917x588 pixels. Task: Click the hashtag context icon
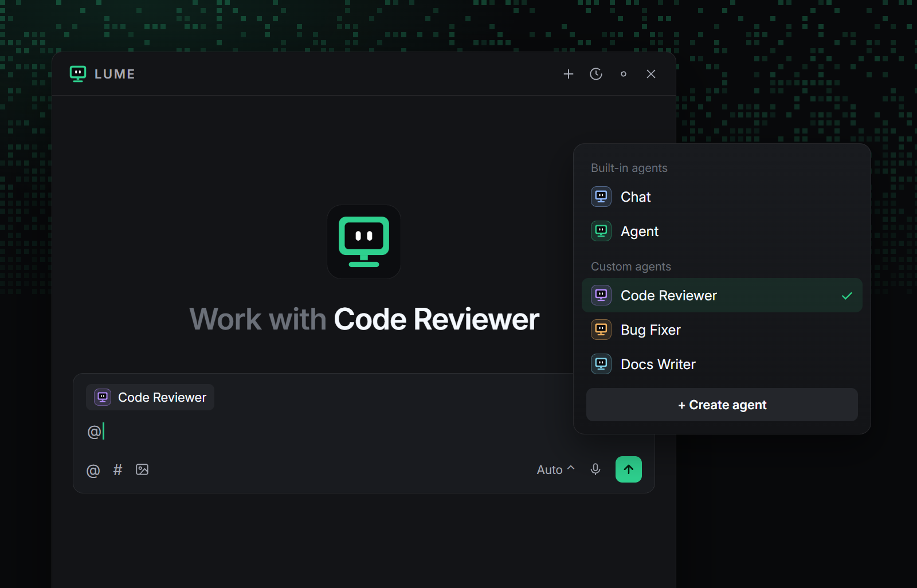[x=117, y=470]
